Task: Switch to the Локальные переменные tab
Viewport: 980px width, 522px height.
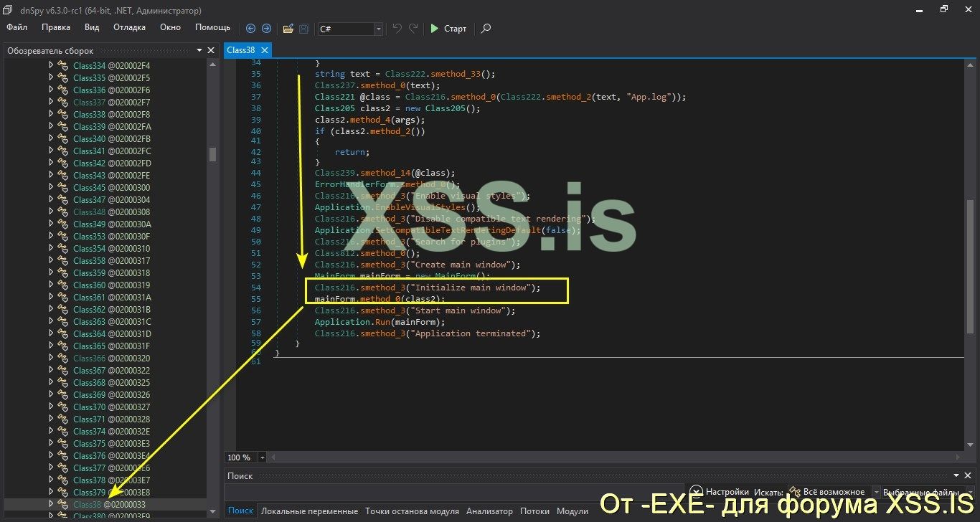Action: [x=309, y=511]
